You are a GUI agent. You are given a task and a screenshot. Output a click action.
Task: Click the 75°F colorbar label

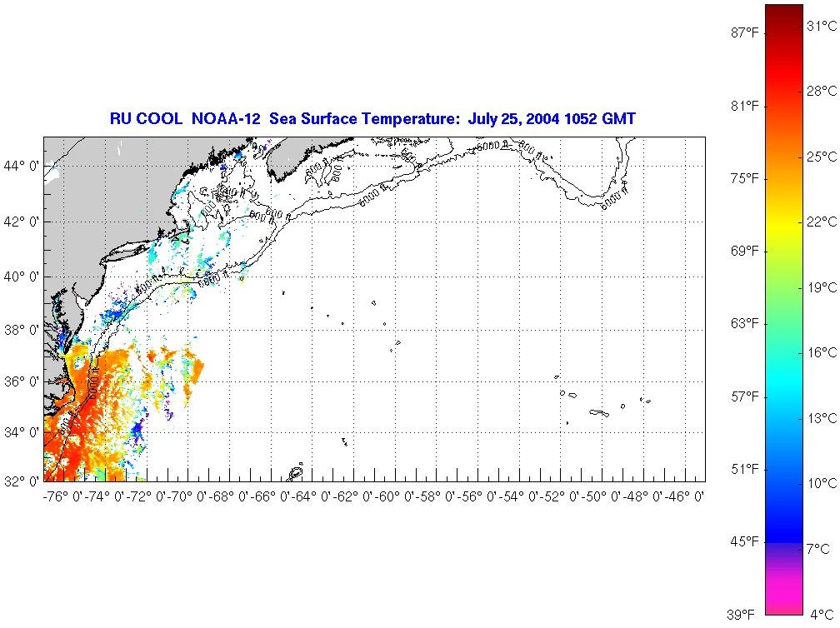745,178
